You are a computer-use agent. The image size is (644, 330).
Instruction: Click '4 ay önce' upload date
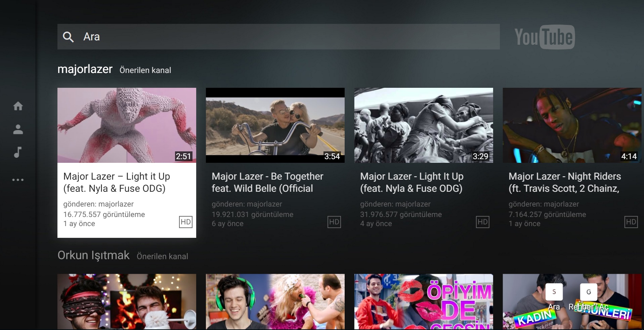coord(376,224)
